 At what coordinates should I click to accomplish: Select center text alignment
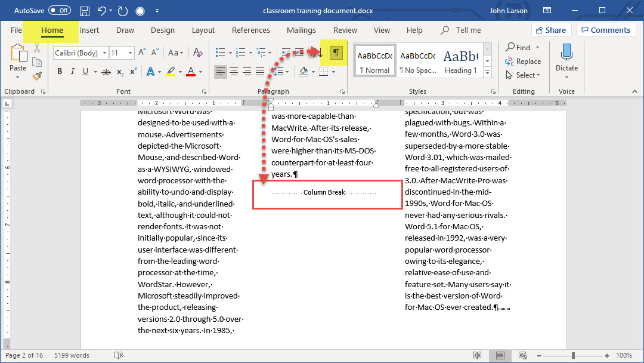click(x=234, y=72)
